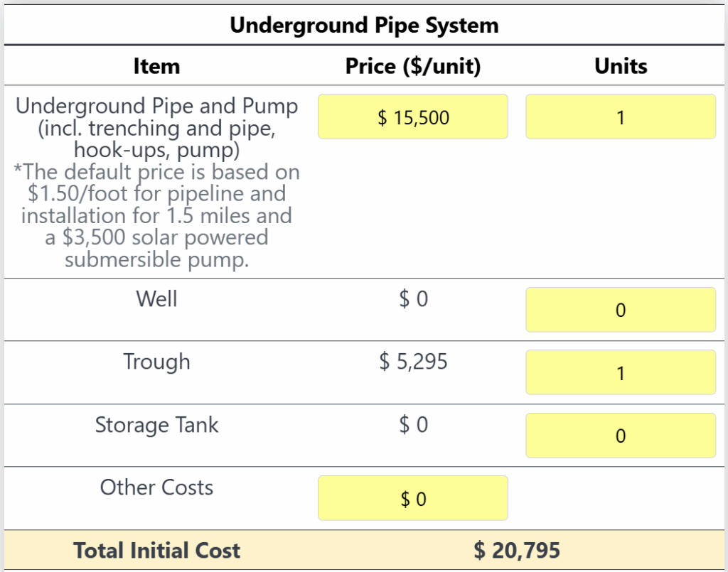Screen dimensions: 728x572
Task: Click the Price ($/unit) column header
Action: pos(413,66)
